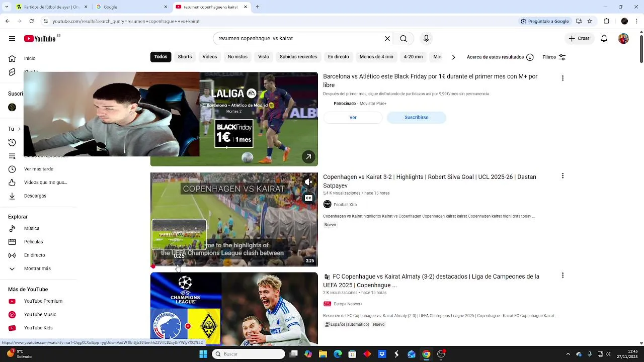Open Descargas in the sidebar
Screen dimensions: 644x362
coord(35,196)
